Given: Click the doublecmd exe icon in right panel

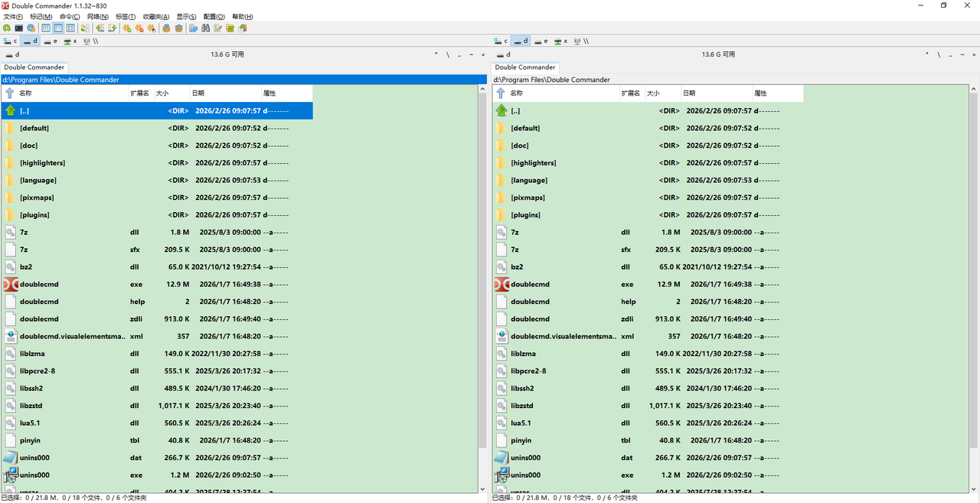Looking at the screenshot, I should click(x=501, y=284).
